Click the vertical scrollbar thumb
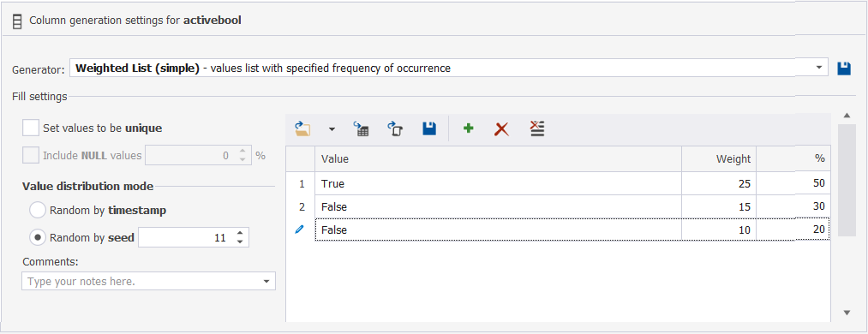 [847, 180]
